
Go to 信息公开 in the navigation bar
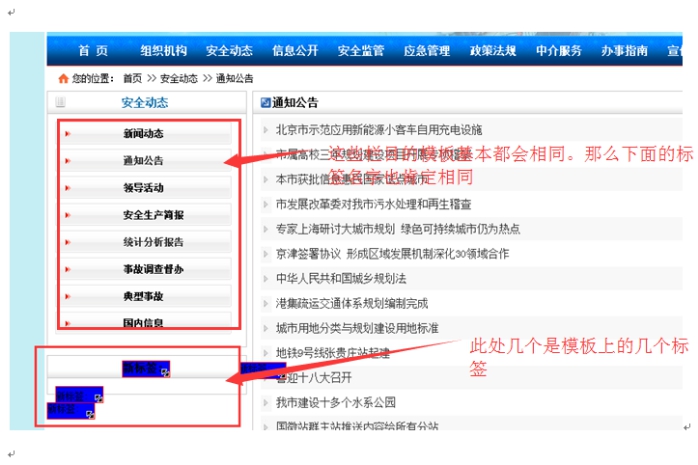point(295,51)
